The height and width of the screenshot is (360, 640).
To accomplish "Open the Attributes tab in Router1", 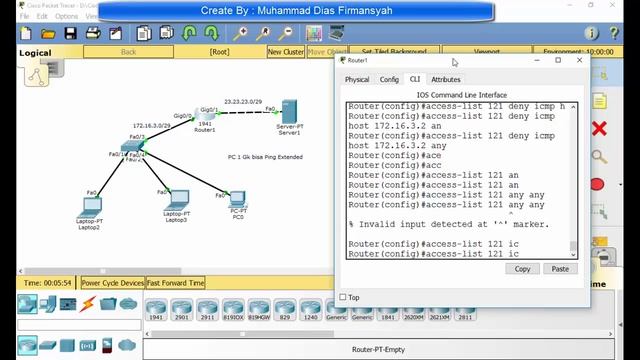I will (446, 80).
